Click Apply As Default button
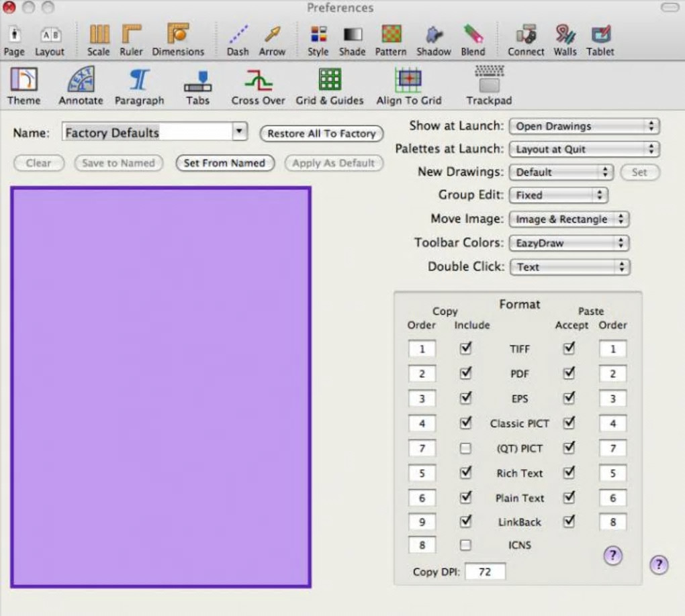Viewport: 685px width, 616px height. (x=334, y=163)
